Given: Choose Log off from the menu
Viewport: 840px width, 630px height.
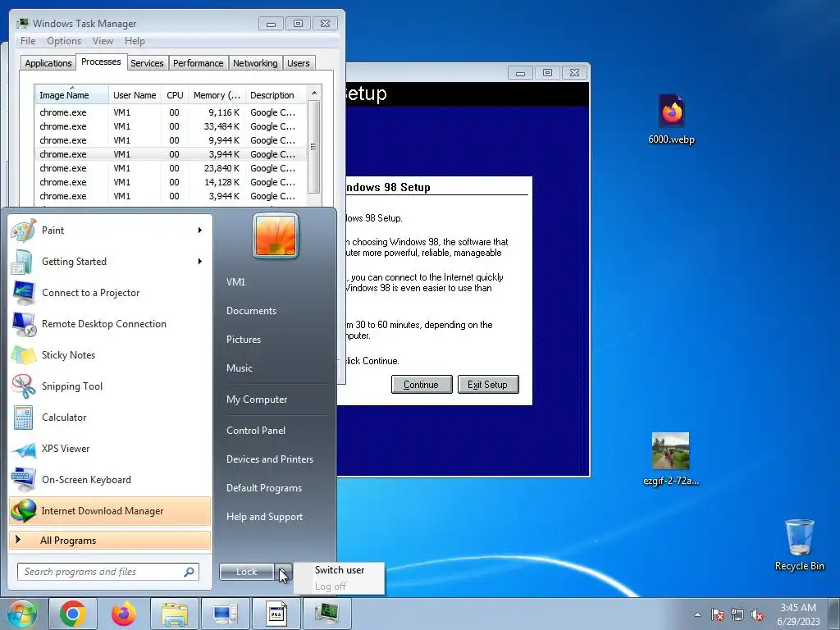Looking at the screenshot, I should (x=331, y=586).
